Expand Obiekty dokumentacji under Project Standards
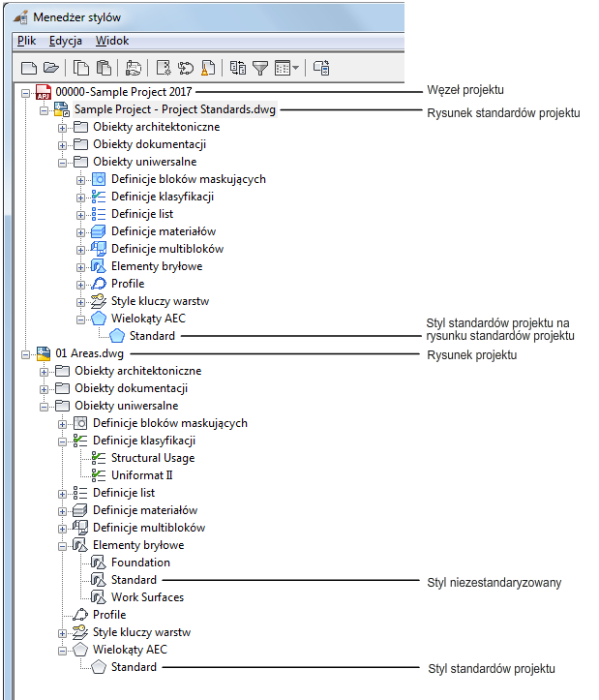The image size is (599, 700). click(x=62, y=145)
